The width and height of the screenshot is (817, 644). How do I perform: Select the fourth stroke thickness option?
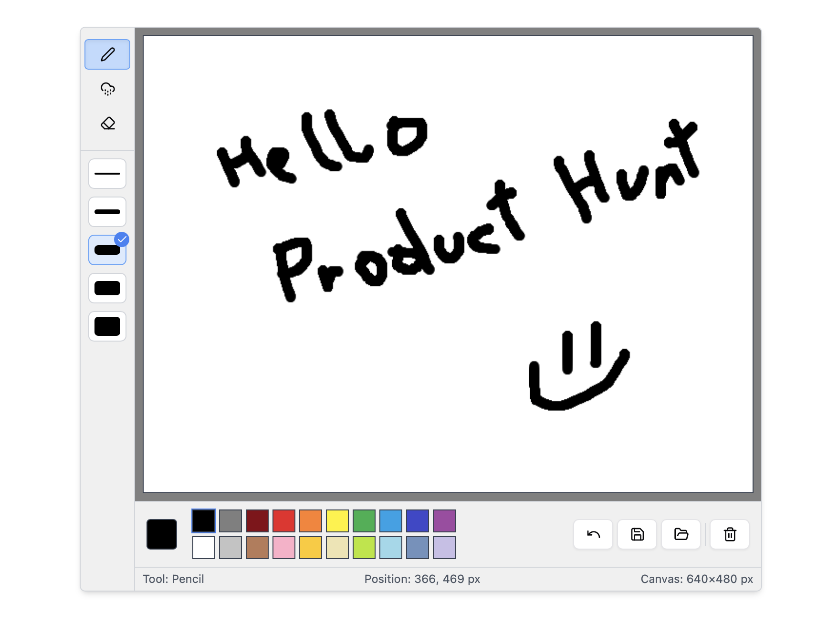click(x=107, y=288)
